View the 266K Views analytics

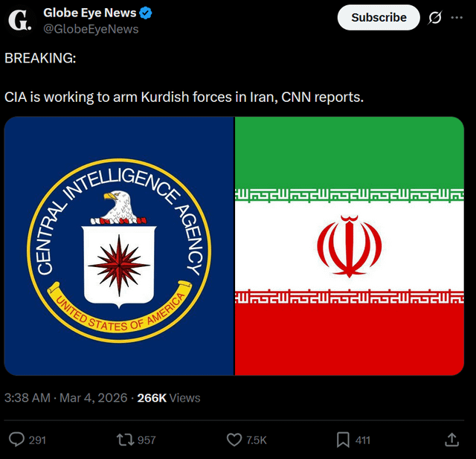point(169,398)
